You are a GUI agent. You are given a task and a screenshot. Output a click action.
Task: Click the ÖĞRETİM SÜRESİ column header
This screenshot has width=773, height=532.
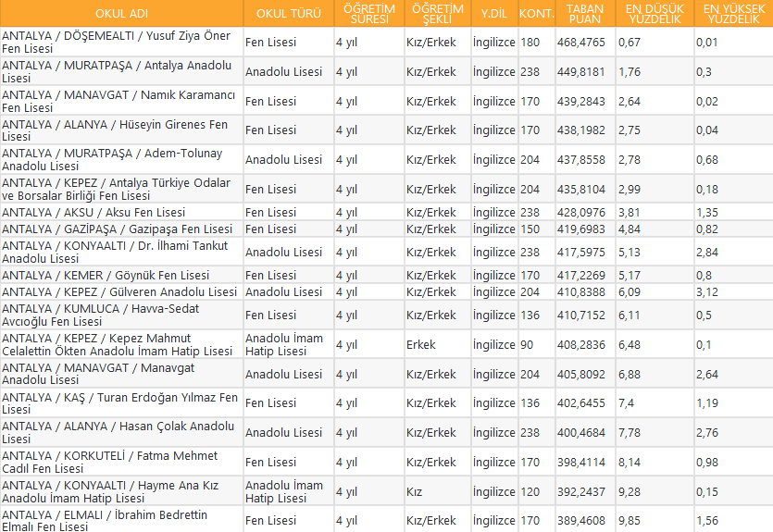[368, 14]
